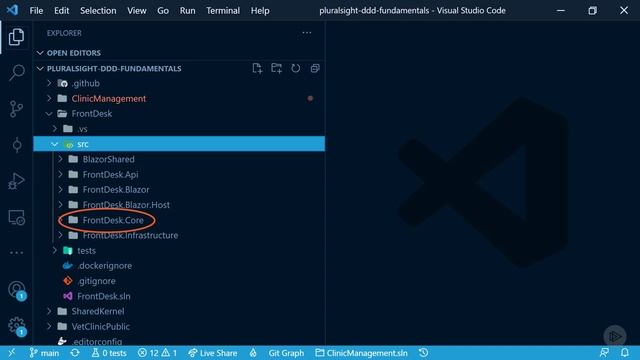This screenshot has height=360, width=640.
Task: Click the history clock icon in status bar
Action: pos(424,353)
